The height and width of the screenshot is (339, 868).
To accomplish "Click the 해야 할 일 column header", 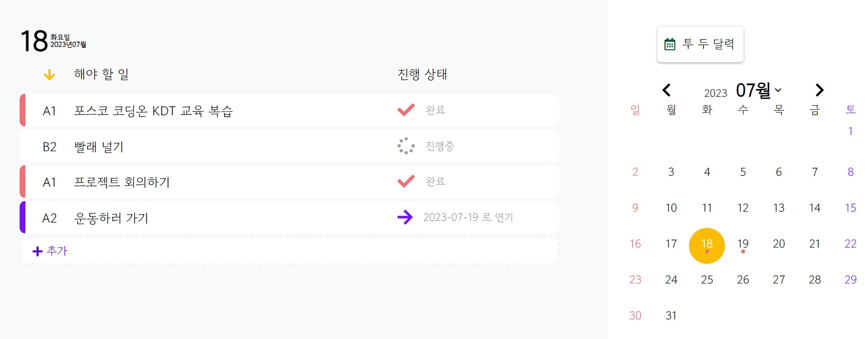I will (101, 74).
